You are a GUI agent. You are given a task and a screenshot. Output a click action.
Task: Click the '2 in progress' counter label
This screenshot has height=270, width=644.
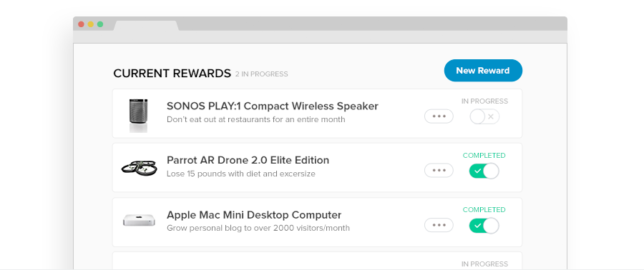click(x=262, y=74)
